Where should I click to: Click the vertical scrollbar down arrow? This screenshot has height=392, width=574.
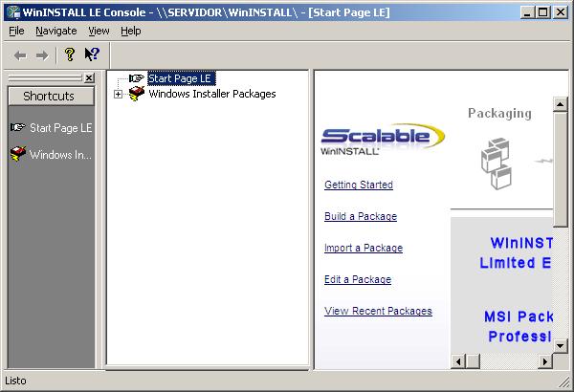(561, 344)
